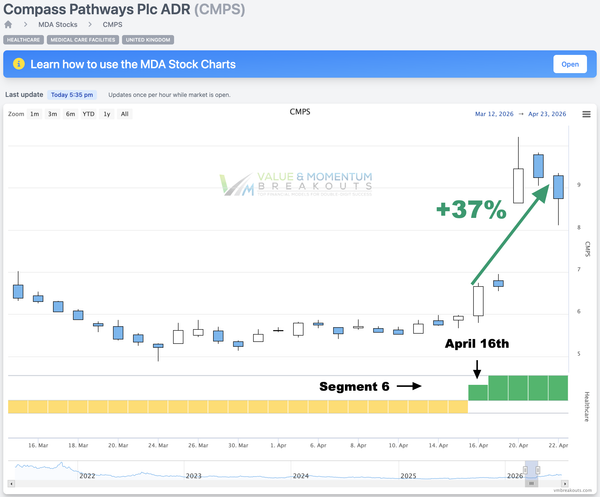The width and height of the screenshot is (600, 497).
Task: Click the left navigator range handle
Action: point(525,470)
